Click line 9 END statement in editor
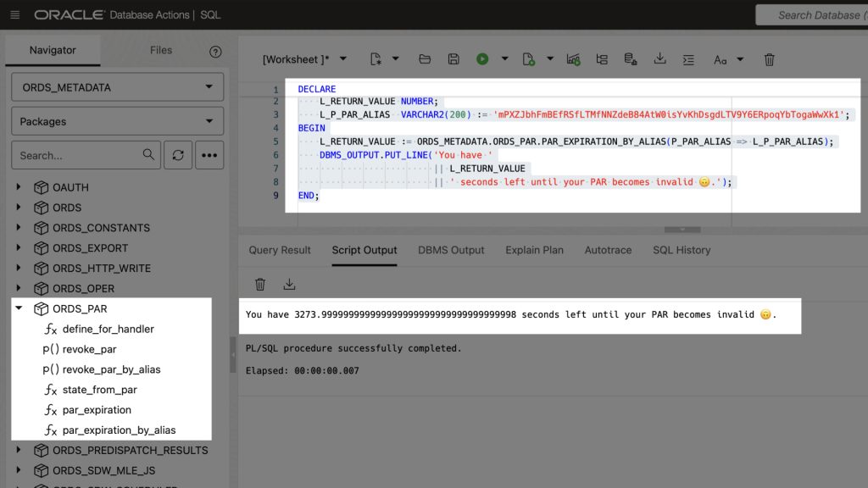The image size is (868, 488). point(309,196)
